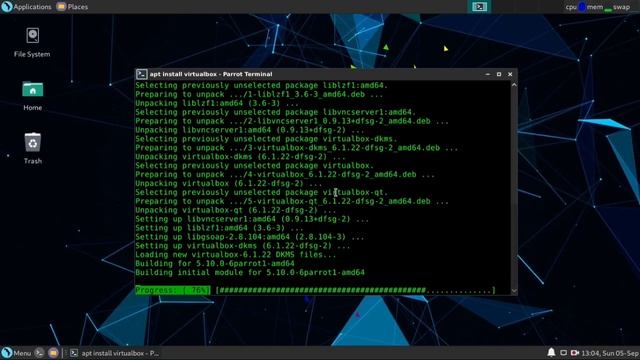The width and height of the screenshot is (640, 360).
Task: Click line 'Selecting previously unselected package virtualbox-dkms.'
Action: 266,139
